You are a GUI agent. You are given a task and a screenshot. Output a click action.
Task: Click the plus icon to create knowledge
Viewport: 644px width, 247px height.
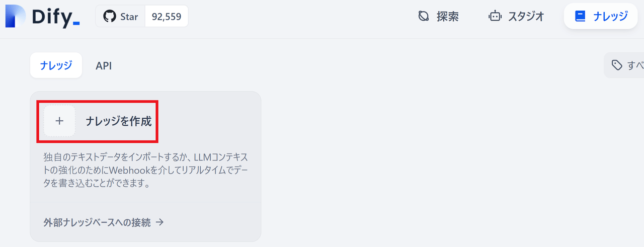pos(59,121)
